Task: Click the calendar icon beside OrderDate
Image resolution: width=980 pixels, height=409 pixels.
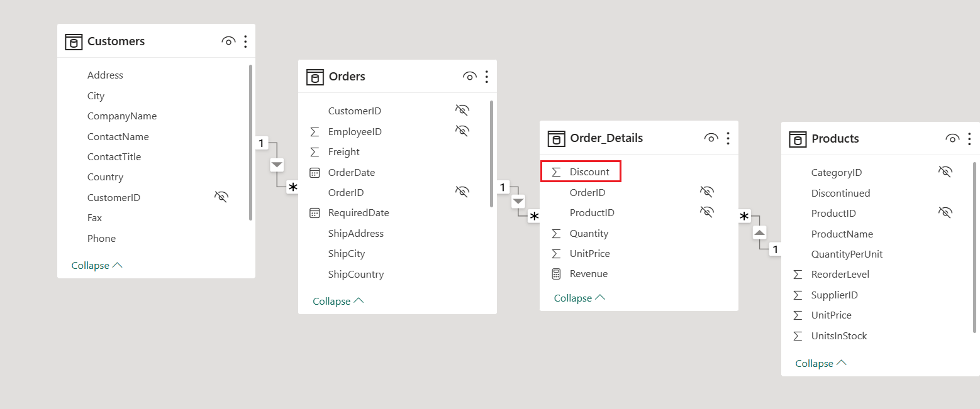Action: click(x=315, y=172)
